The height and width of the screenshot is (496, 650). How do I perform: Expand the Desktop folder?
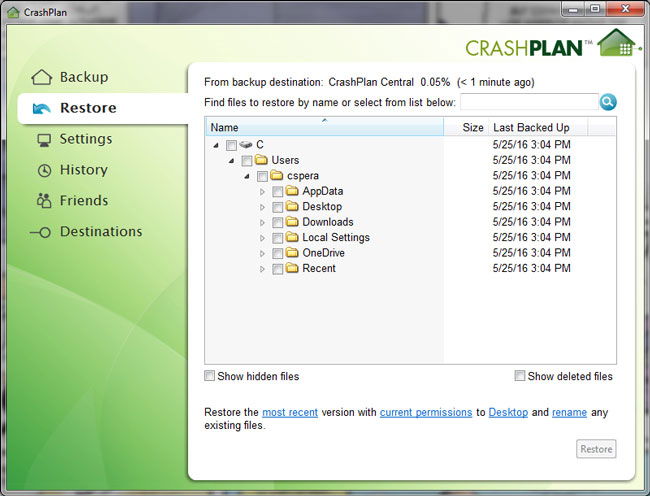pos(262,207)
